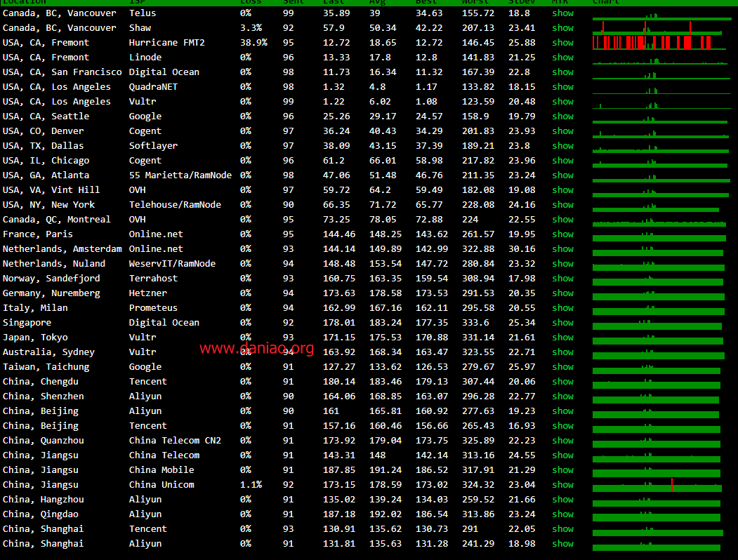This screenshot has width=738, height=560.
Task: Click "Netherlands, Amsterdam" location text
Action: point(62,248)
